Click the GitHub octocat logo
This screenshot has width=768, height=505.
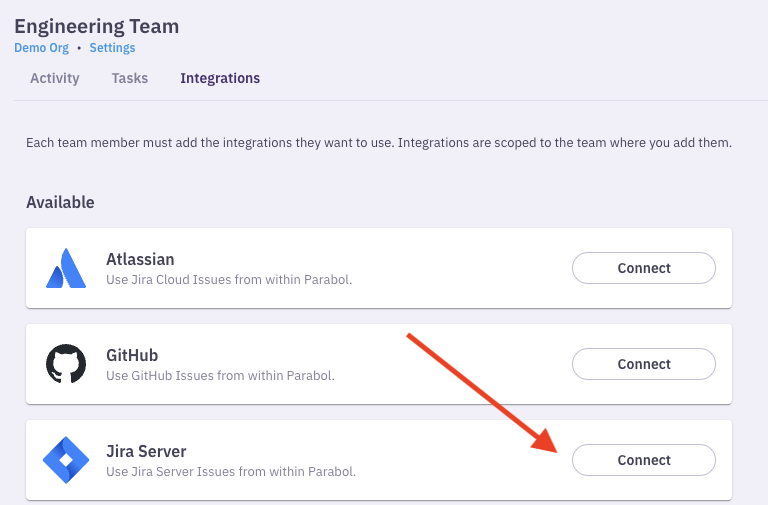pos(66,364)
